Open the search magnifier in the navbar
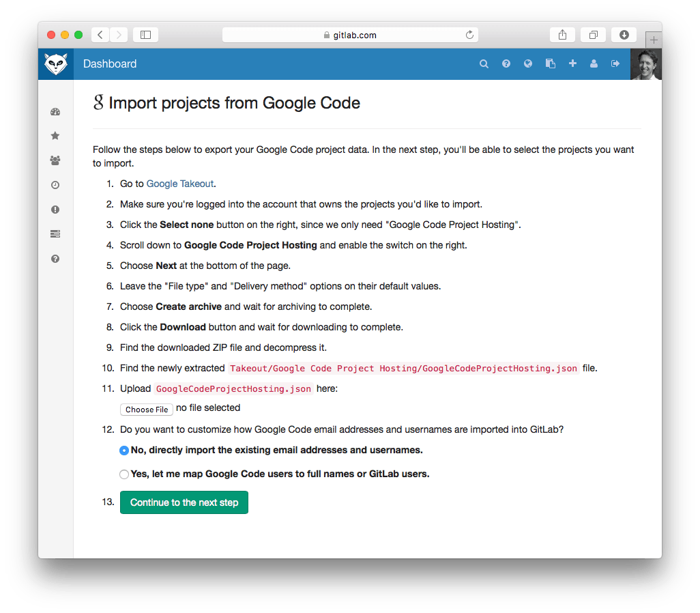700x613 pixels. click(x=484, y=63)
